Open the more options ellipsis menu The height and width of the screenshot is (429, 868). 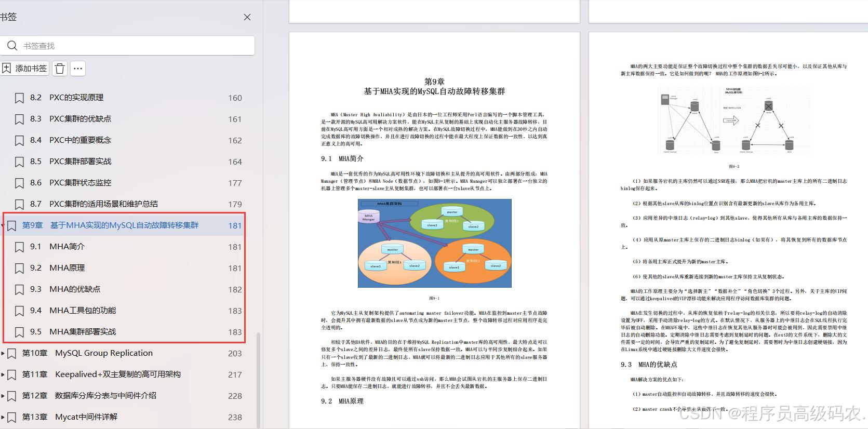coord(78,68)
